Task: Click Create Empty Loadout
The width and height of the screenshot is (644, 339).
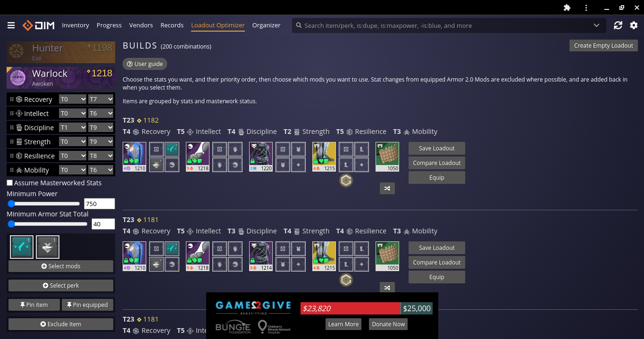Action: [603, 45]
